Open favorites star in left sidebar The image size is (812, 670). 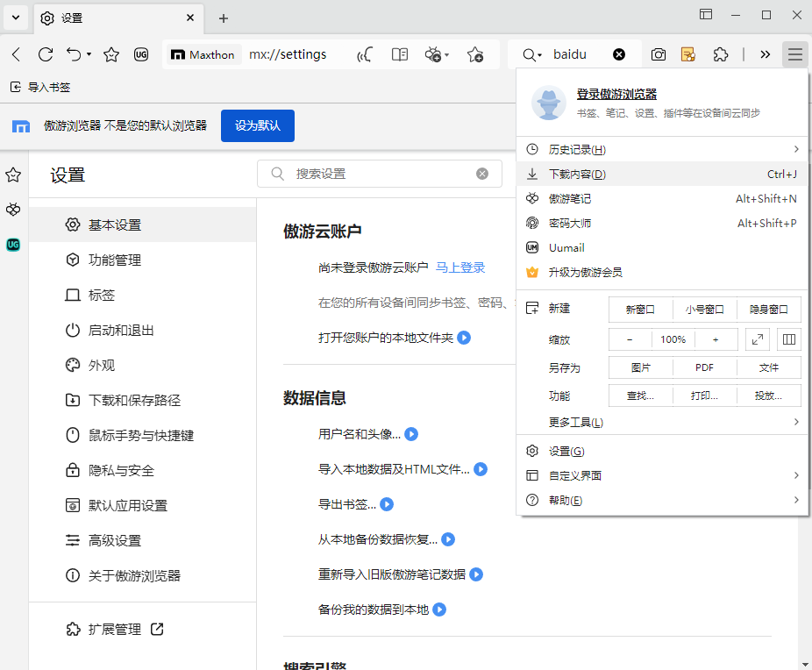coord(13,175)
